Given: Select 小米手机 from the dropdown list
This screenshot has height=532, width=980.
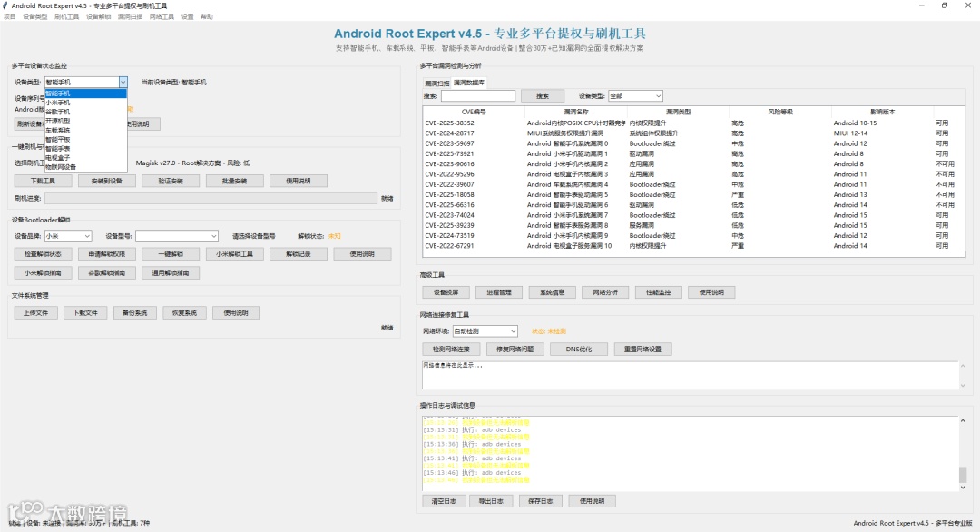Looking at the screenshot, I should 85,103.
